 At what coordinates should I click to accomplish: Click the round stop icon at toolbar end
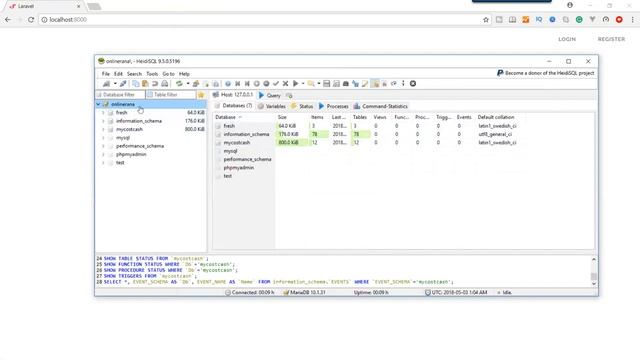click(x=413, y=84)
